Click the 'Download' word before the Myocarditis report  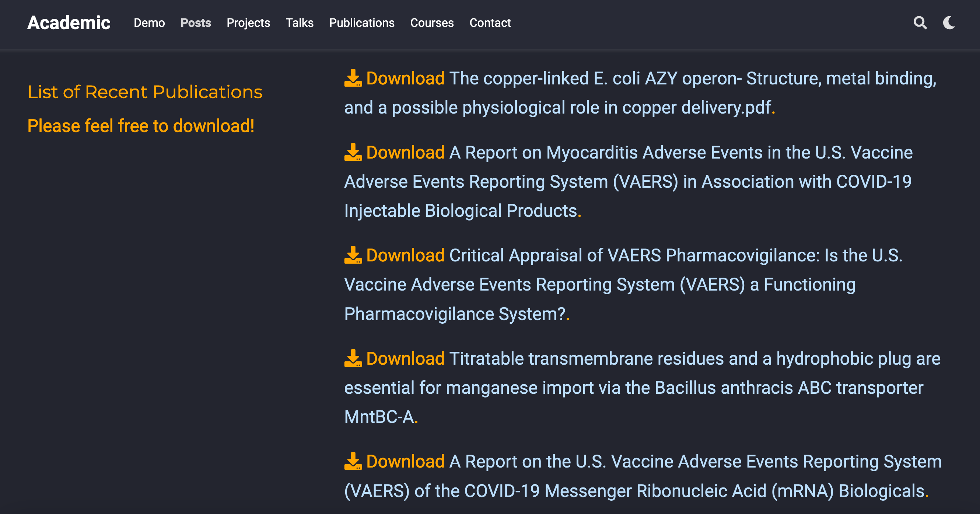(x=405, y=152)
